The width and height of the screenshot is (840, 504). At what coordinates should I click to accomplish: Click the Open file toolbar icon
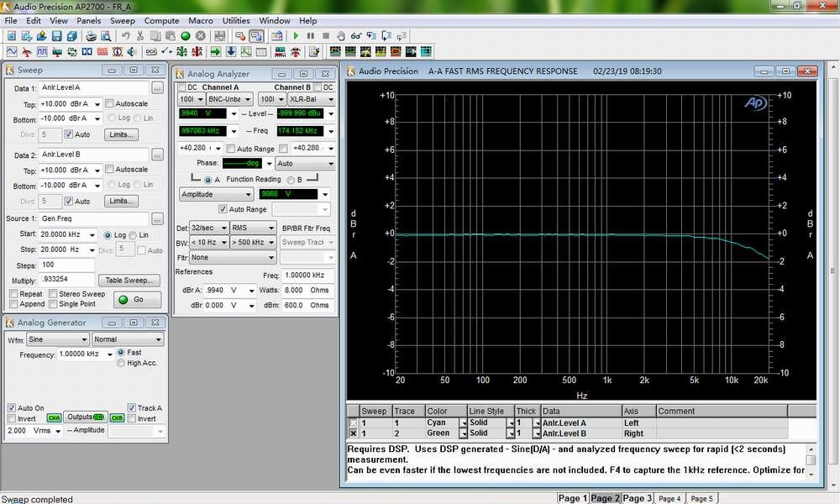tap(42, 36)
